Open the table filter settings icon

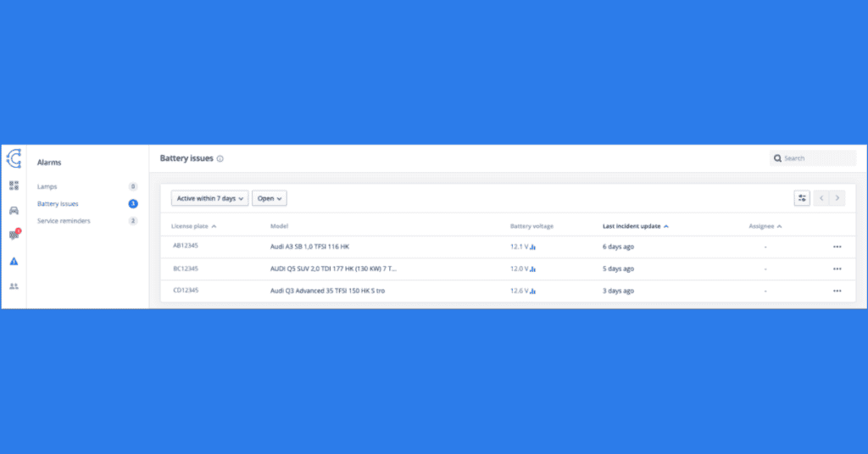pos(802,198)
